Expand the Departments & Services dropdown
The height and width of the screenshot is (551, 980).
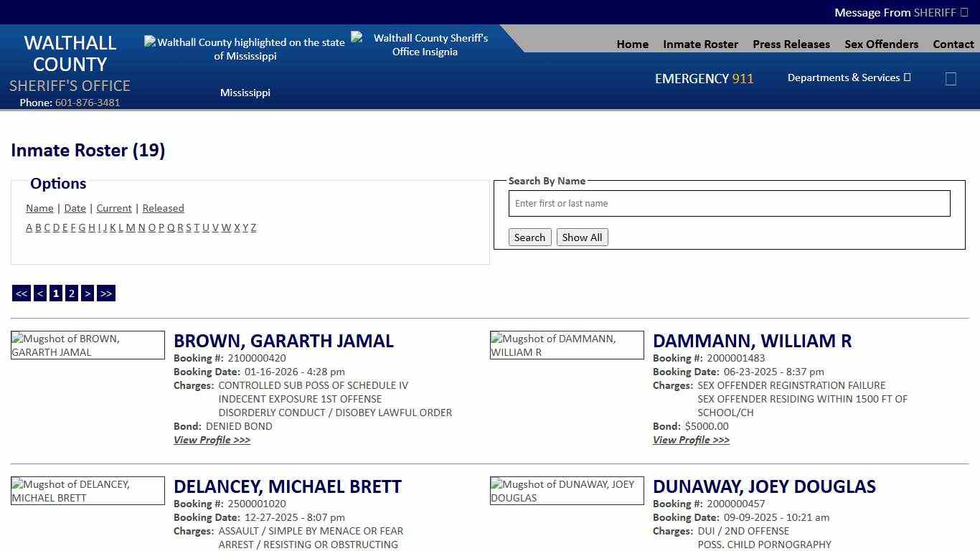[x=848, y=77]
